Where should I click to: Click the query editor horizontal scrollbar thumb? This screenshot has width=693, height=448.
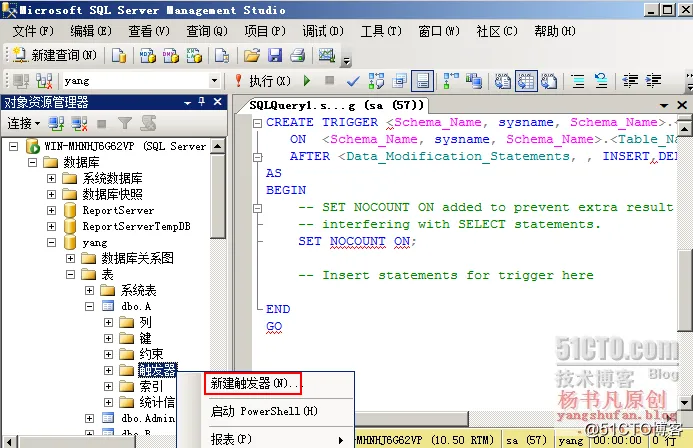(x=411, y=418)
